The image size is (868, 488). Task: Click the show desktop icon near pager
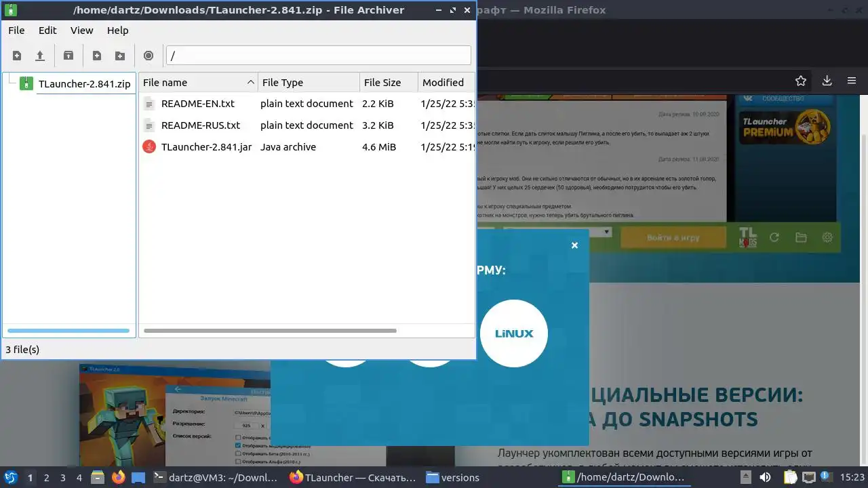pyautogui.click(x=138, y=477)
